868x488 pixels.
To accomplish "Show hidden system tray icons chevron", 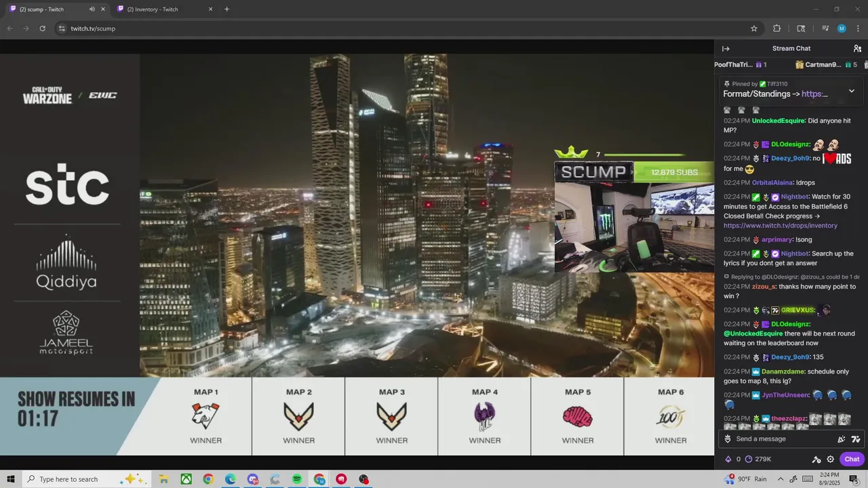I will (x=781, y=479).
